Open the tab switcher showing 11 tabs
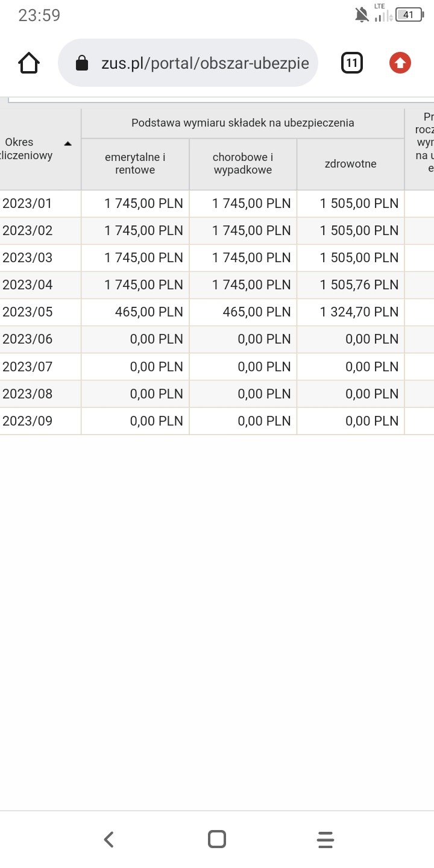The image size is (434, 868). coord(352,63)
